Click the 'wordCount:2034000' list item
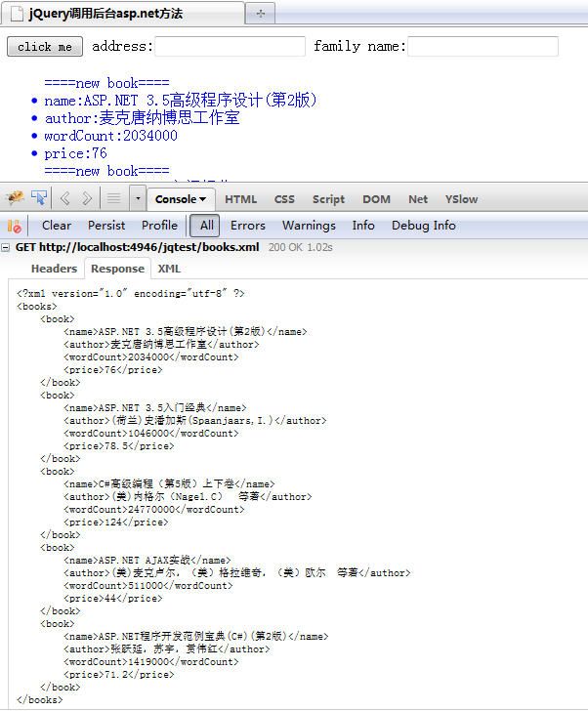 (x=110, y=136)
